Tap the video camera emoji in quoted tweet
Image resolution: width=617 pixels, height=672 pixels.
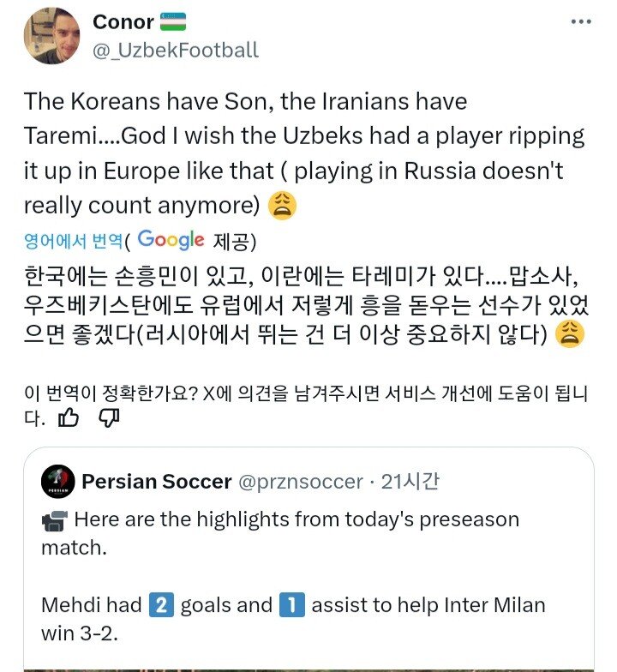(53, 520)
